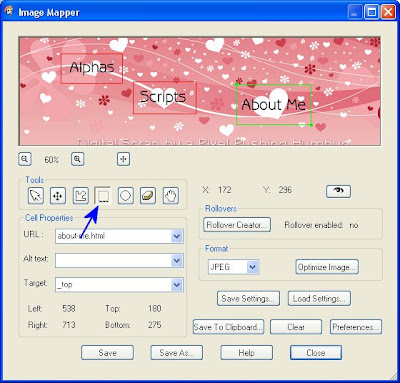
Task: Select the circle hotspot tool
Action: pyautogui.click(x=126, y=195)
